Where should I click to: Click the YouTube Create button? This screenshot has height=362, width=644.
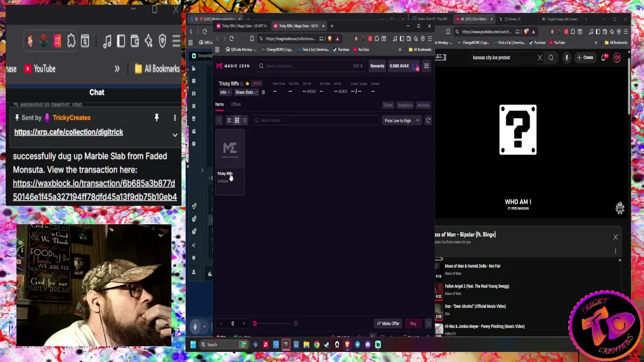585,58
